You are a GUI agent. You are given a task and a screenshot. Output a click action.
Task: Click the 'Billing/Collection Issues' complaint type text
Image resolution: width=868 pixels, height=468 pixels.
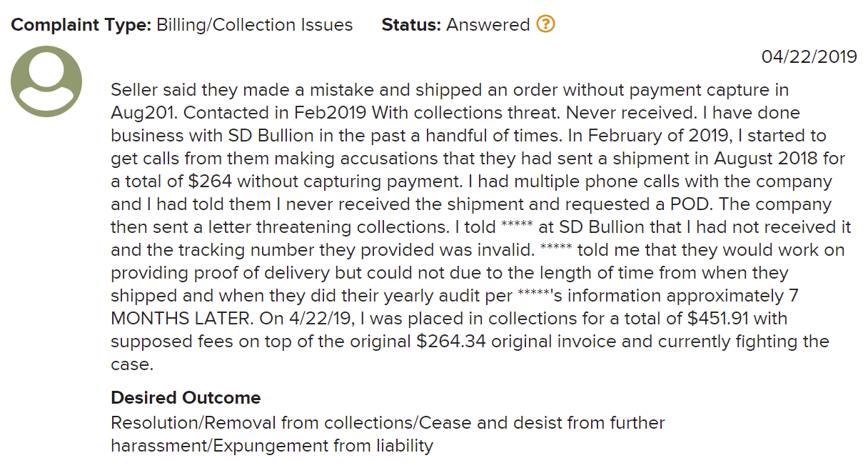coord(254,25)
